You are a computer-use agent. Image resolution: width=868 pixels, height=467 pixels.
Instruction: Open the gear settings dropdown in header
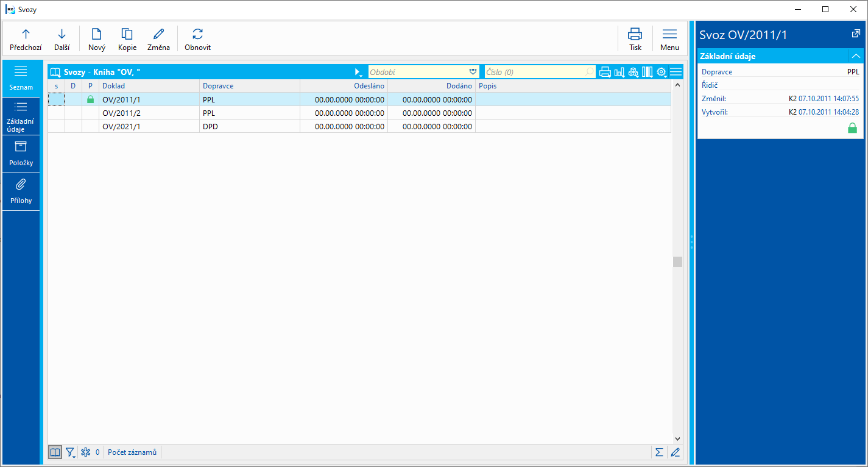point(662,72)
